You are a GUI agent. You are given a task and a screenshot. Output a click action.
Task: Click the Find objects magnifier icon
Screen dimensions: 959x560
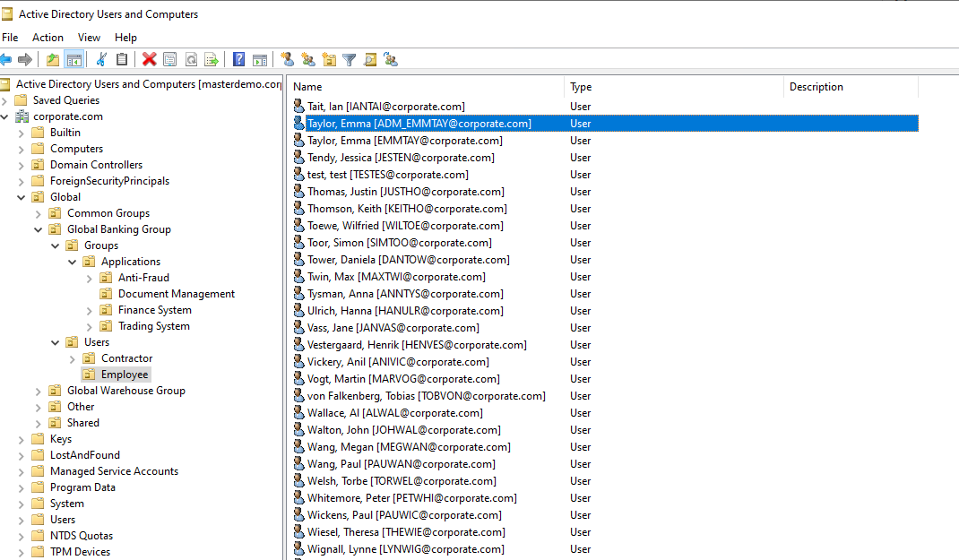pos(370,59)
